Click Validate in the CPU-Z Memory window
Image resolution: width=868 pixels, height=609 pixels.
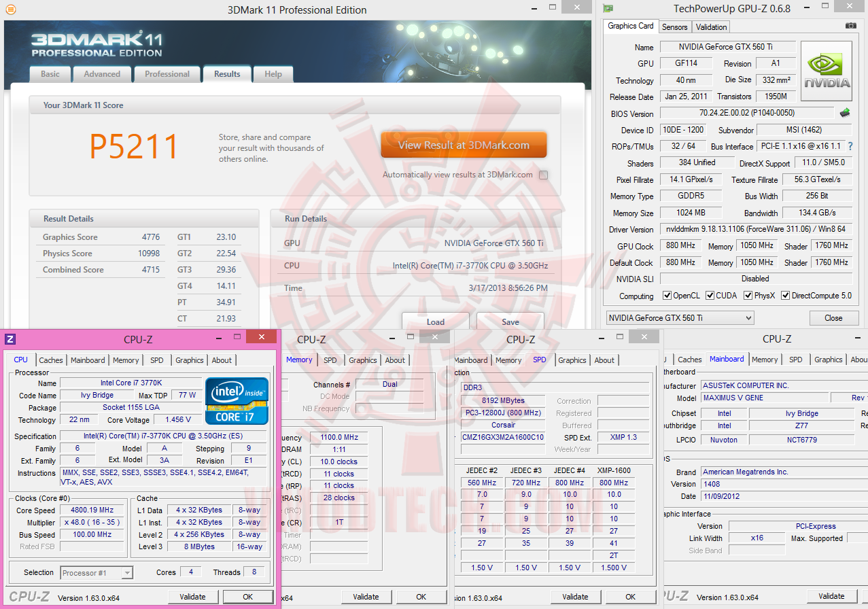pos(366,597)
